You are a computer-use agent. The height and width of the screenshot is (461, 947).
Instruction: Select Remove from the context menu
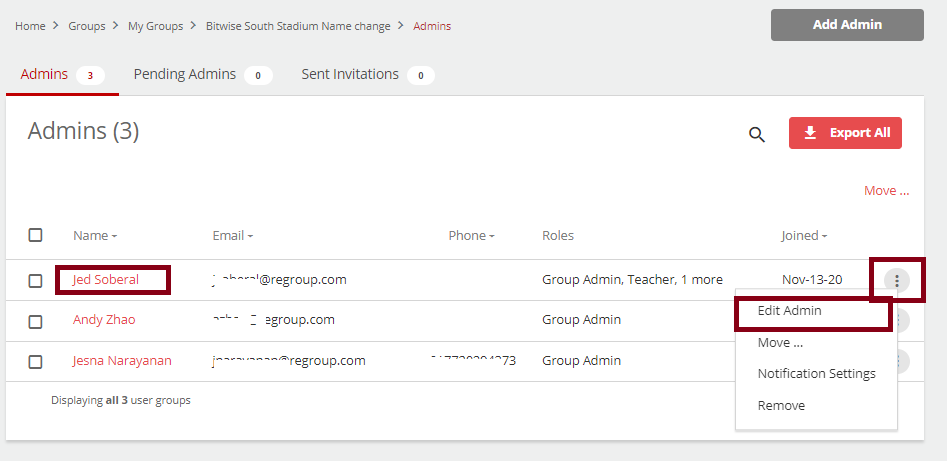(781, 405)
